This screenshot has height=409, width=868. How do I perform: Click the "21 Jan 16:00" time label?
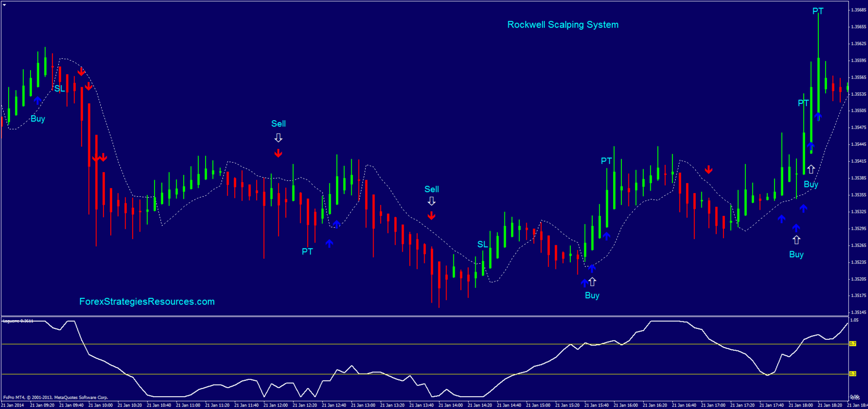point(626,405)
